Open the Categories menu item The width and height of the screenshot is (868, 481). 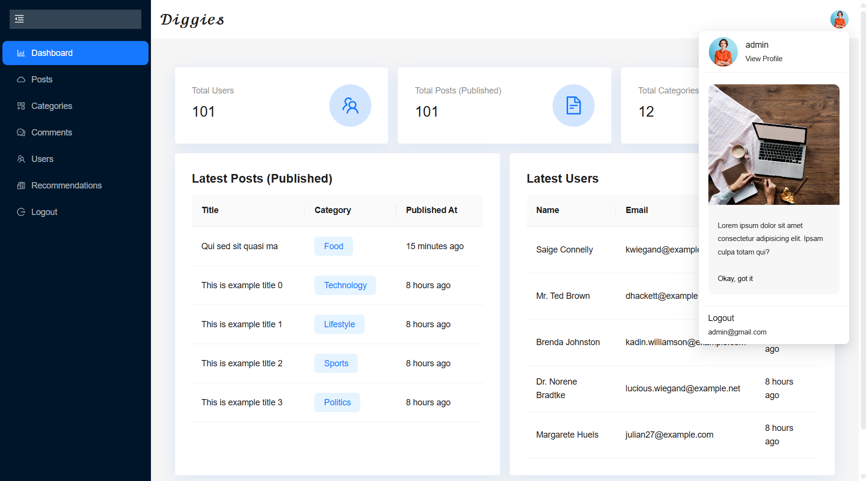click(52, 106)
